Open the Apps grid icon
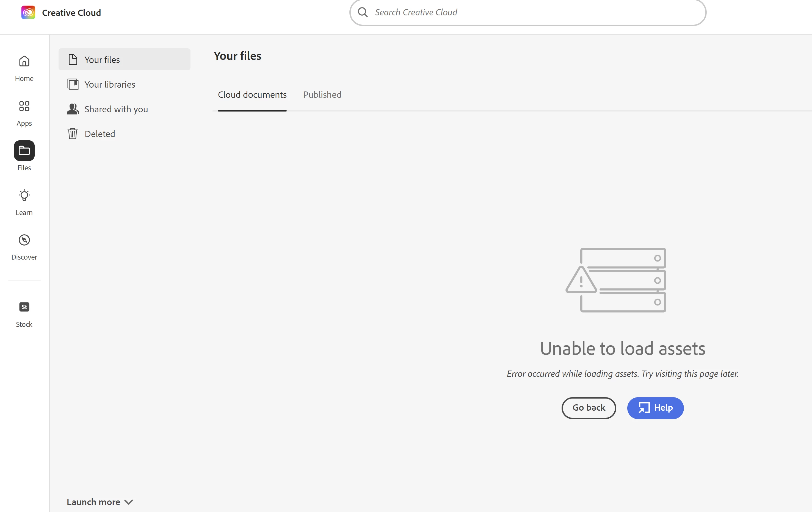Image resolution: width=812 pixels, height=512 pixels. tap(24, 107)
